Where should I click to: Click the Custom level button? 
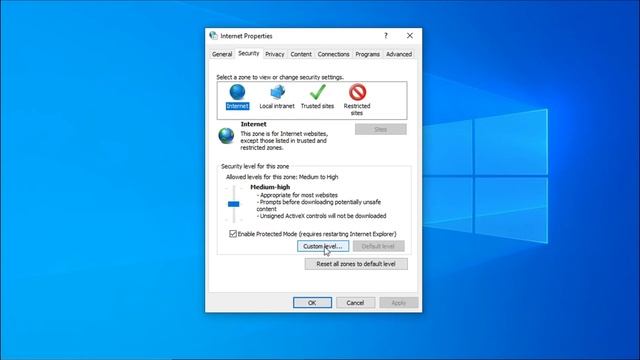tap(323, 246)
